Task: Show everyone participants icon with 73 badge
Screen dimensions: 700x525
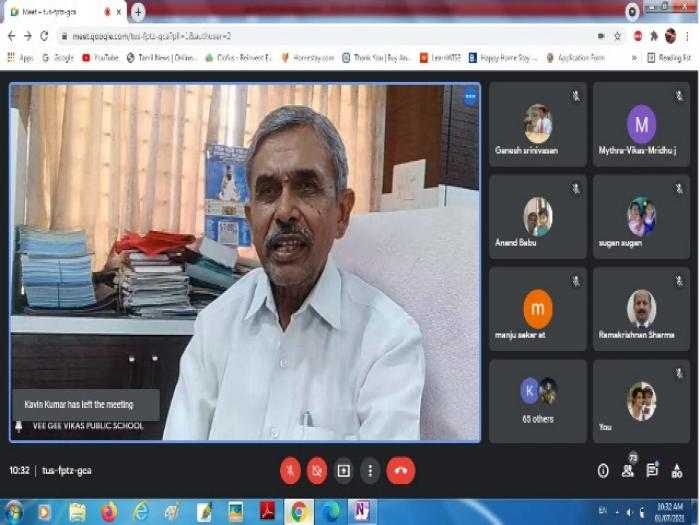Action: coord(628,470)
